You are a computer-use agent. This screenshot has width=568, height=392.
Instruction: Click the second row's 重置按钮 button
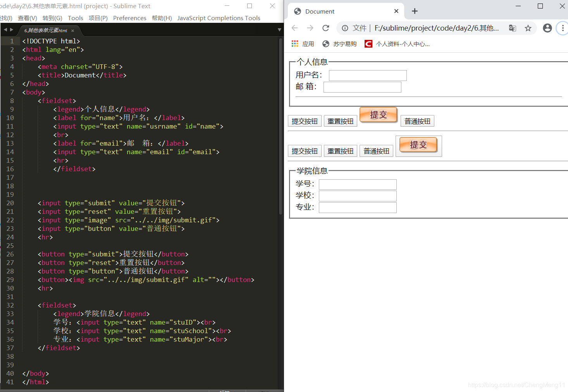point(341,151)
